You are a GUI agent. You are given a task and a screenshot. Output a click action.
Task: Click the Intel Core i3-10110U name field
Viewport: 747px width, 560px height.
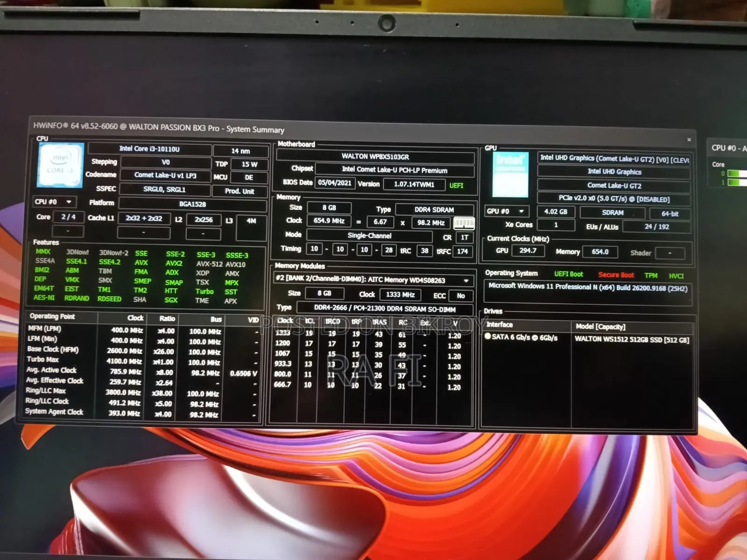[149, 149]
